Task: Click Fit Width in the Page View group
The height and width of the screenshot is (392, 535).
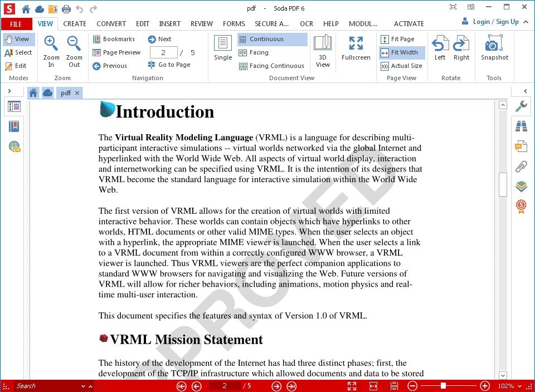Action: pos(401,52)
